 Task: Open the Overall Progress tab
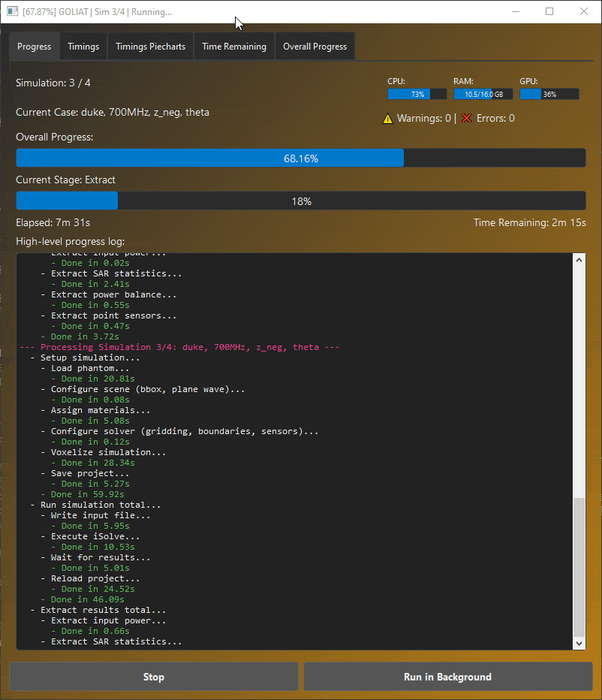315,46
